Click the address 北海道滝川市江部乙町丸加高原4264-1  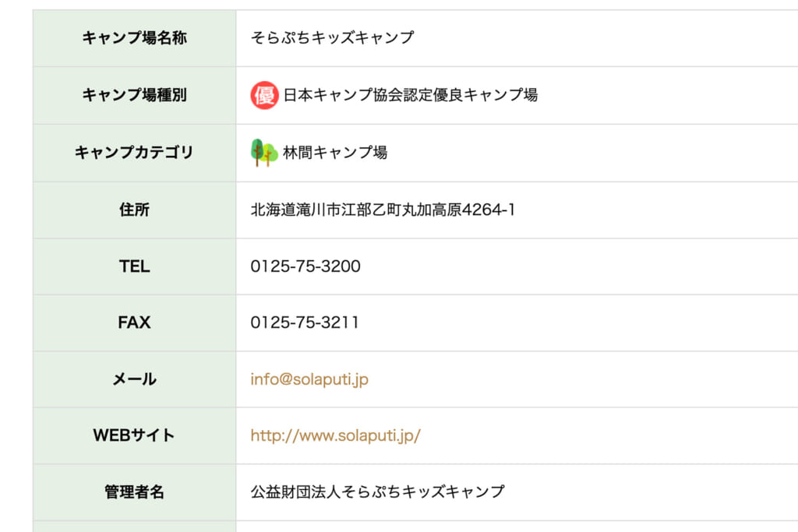tap(383, 210)
